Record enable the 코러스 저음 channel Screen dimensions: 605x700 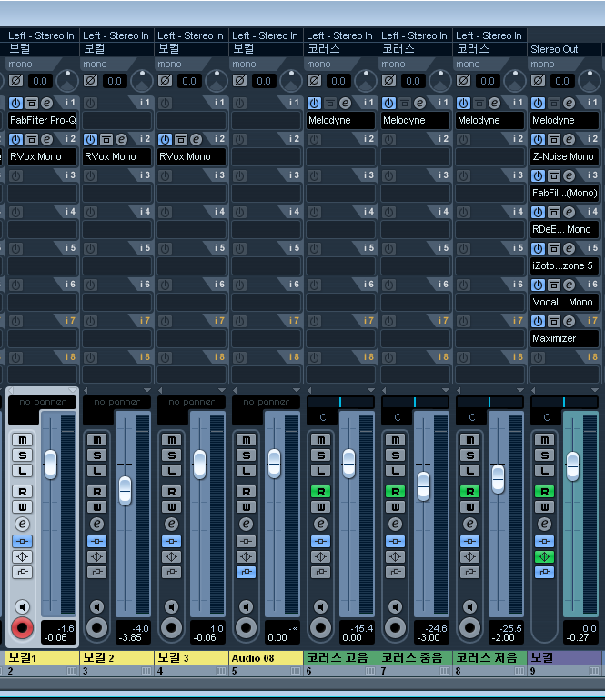pyautogui.click(x=469, y=627)
